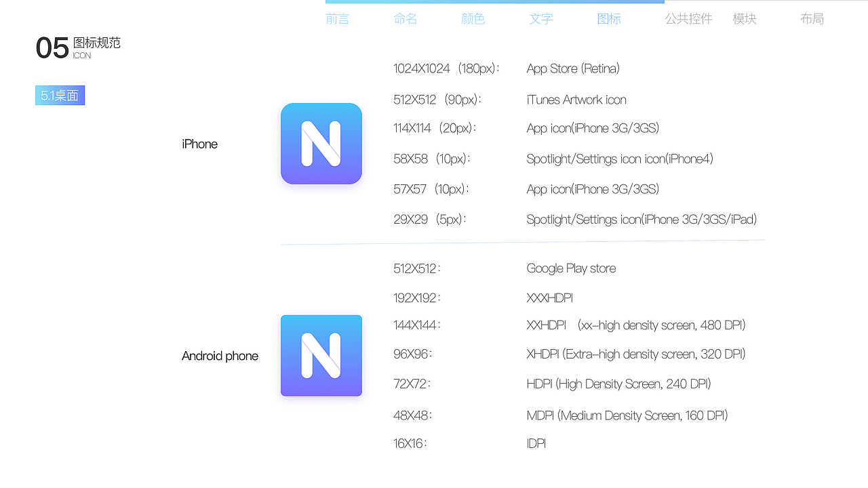The width and height of the screenshot is (868, 488).
Task: Click the 16X16 size text
Action: (410, 444)
